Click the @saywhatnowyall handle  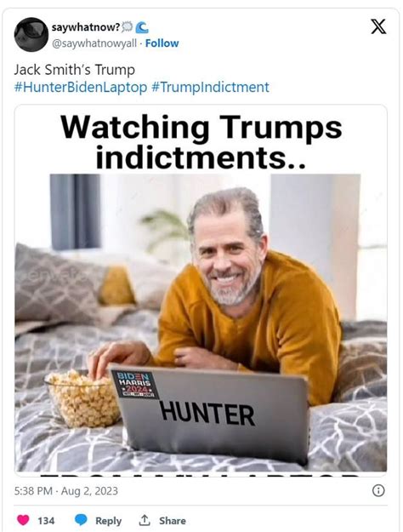pyautogui.click(x=94, y=43)
